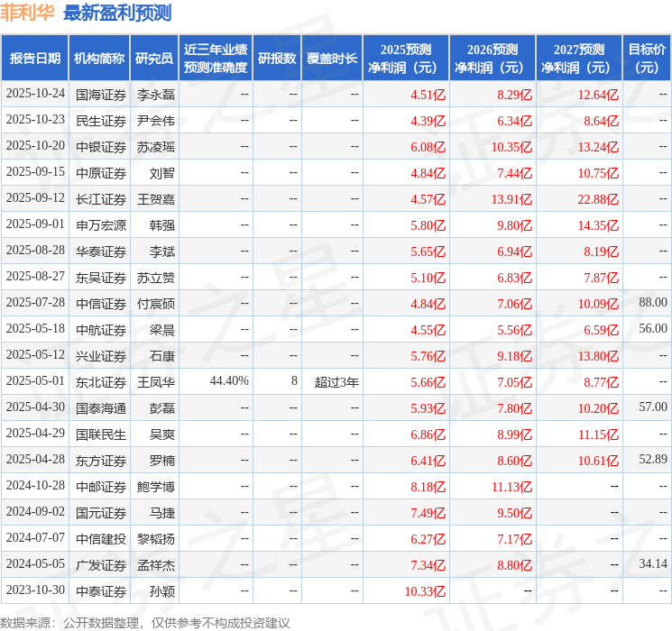Click the 11.13亿 forecast value

[x=511, y=486]
